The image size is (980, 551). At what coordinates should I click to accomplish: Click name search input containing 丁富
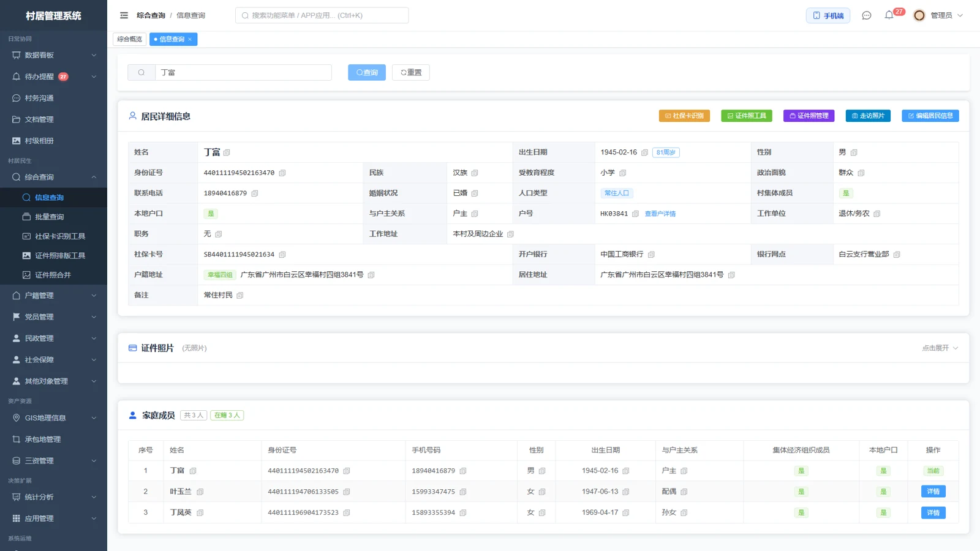243,72
